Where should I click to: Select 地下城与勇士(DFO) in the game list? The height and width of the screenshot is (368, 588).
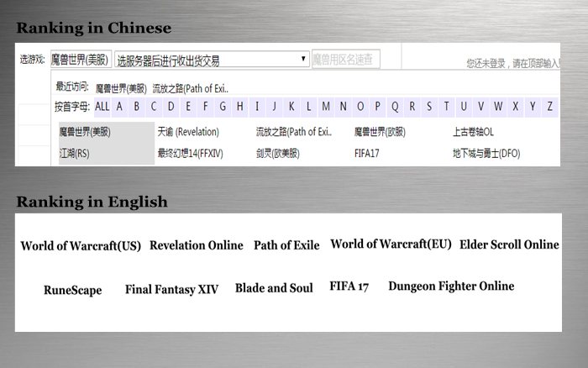tap(486, 154)
